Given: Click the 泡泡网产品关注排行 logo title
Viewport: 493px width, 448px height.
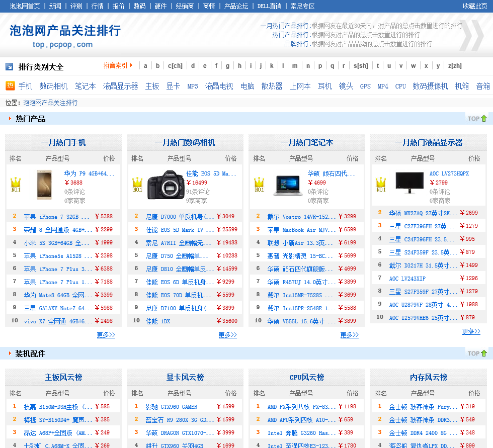Looking at the screenshot, I should [x=65, y=31].
